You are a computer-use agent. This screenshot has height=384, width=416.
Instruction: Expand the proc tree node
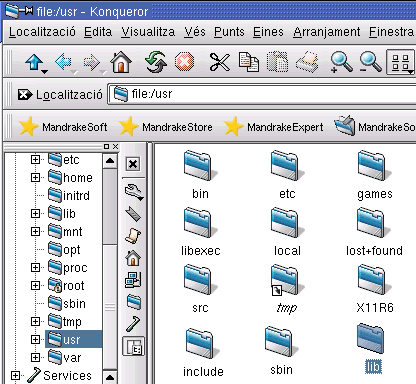pos(35,267)
